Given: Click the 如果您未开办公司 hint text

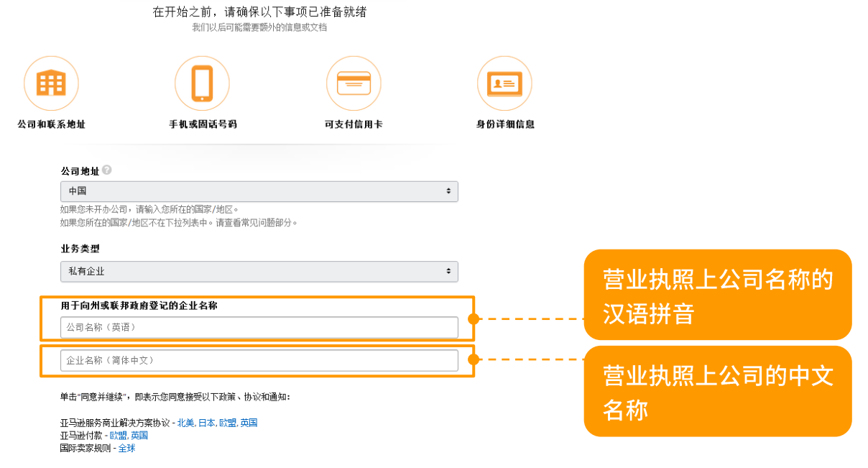Looking at the screenshot, I should (149, 210).
